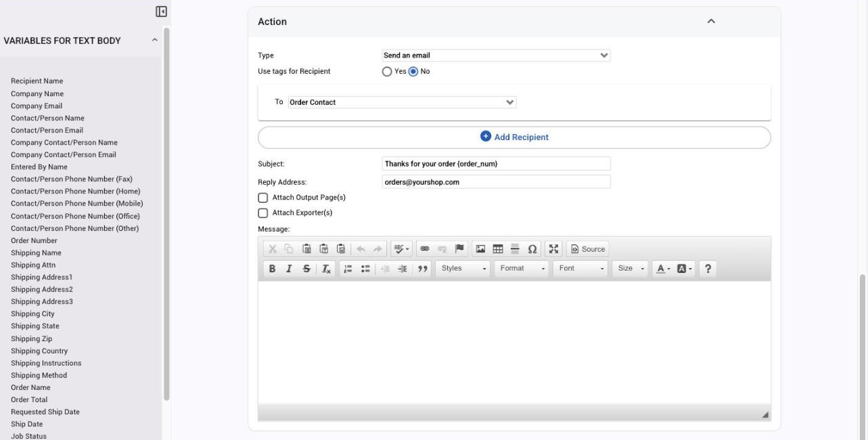The image size is (868, 440).
Task: Click Paste as plain text icon
Action: point(323,249)
